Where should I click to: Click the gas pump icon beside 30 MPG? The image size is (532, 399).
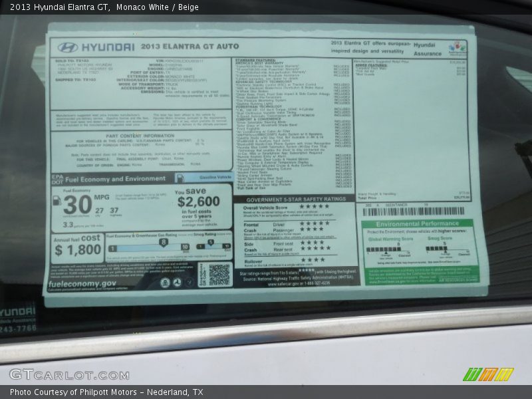tap(57, 201)
